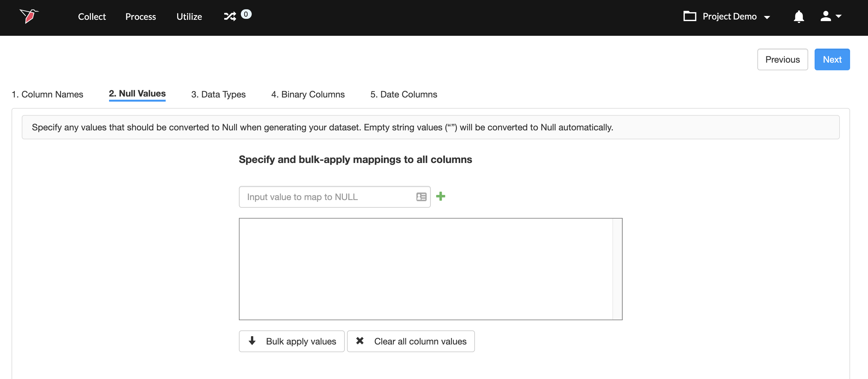Viewport: 868px width, 379px height.
Task: Focus the Input value to map to NULL field
Action: (327, 197)
